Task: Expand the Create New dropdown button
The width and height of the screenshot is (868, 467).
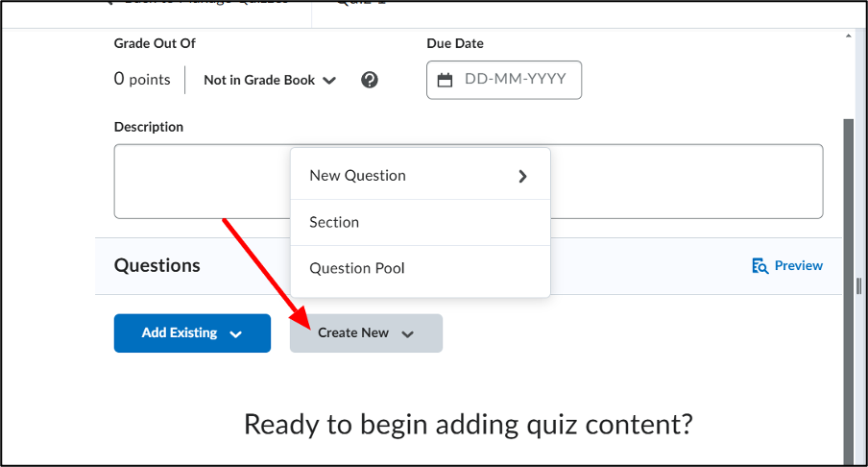Action: (x=366, y=332)
